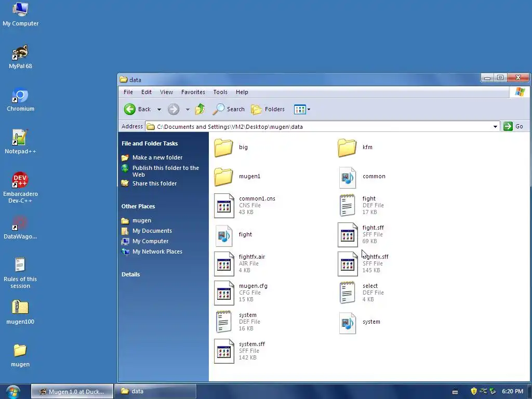Switch to Mugen 1.0 at Duck taskbar item
Image resolution: width=532 pixels, height=399 pixels.
point(72,392)
